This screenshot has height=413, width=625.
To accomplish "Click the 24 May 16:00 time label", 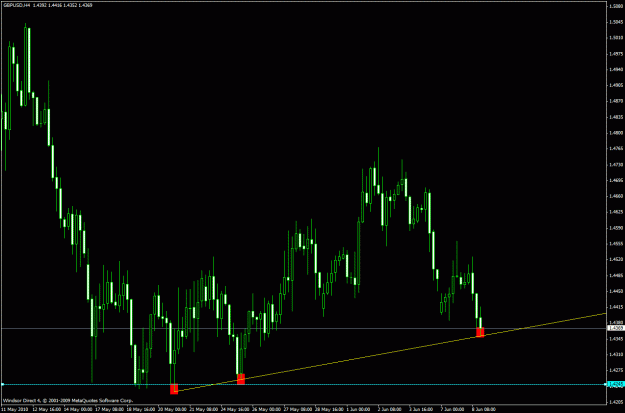I will pyautogui.click(x=234, y=409).
